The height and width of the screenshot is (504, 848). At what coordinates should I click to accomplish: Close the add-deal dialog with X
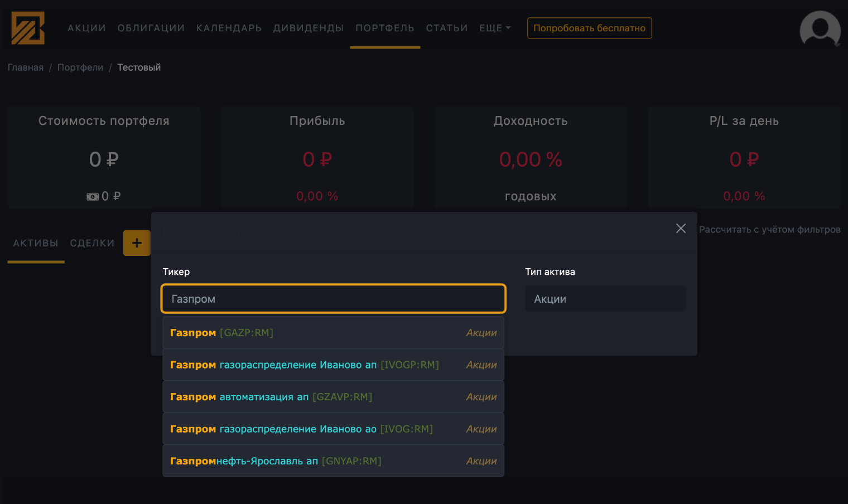coord(681,229)
